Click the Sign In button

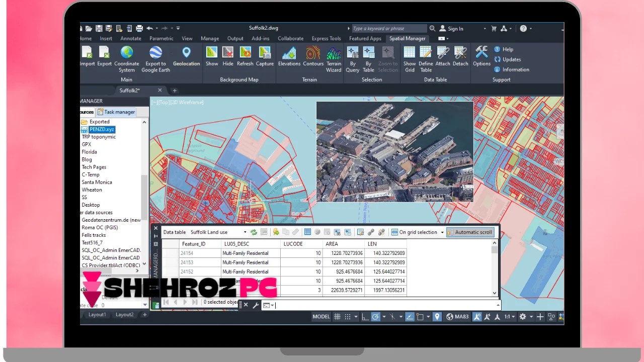(451, 29)
